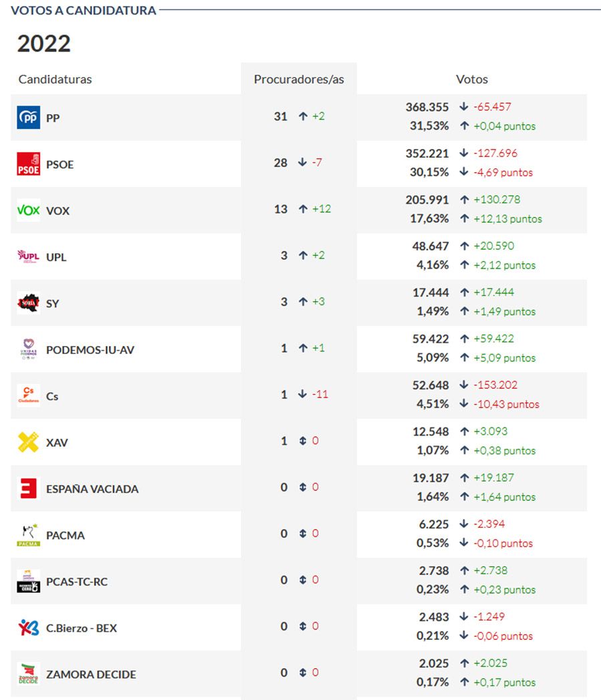Click the UPL party logo
The height and width of the screenshot is (700, 601).
pos(29,256)
